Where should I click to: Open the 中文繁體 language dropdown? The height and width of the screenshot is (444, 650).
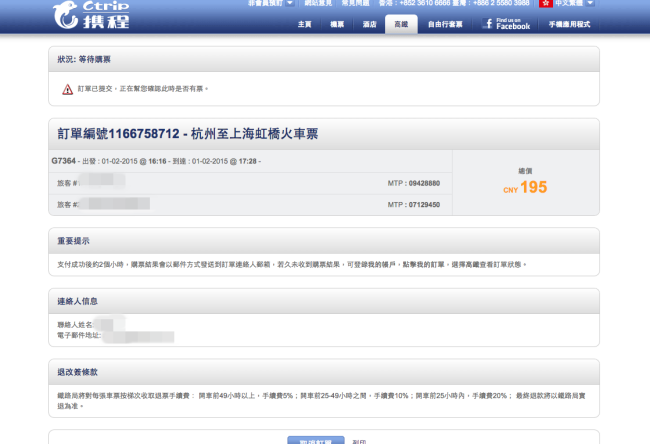575,3
